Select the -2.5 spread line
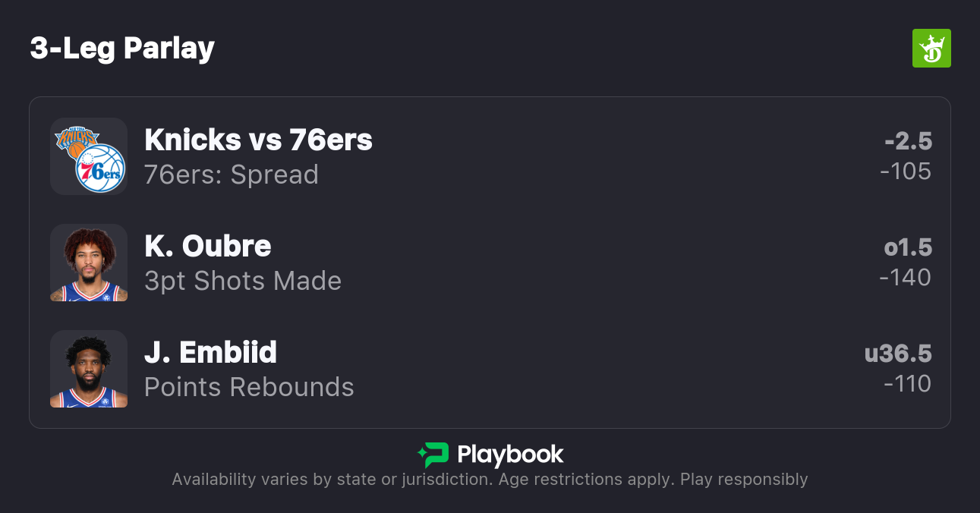 (908, 141)
